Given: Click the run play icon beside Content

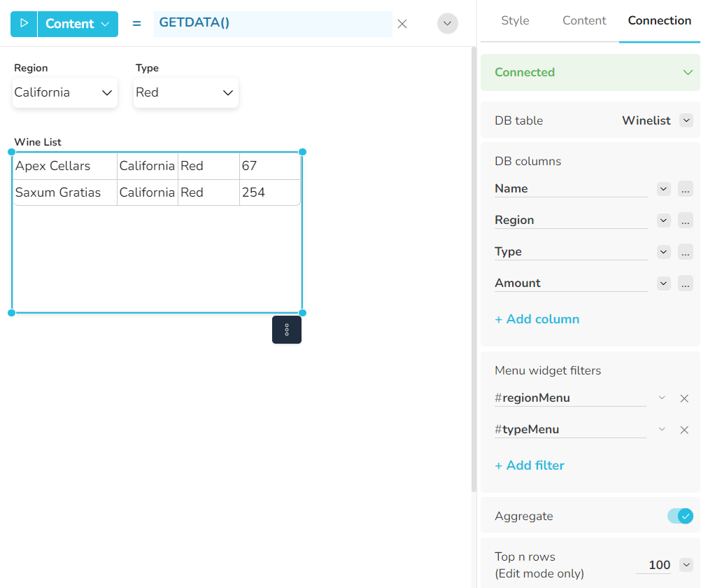Looking at the screenshot, I should click(x=24, y=24).
